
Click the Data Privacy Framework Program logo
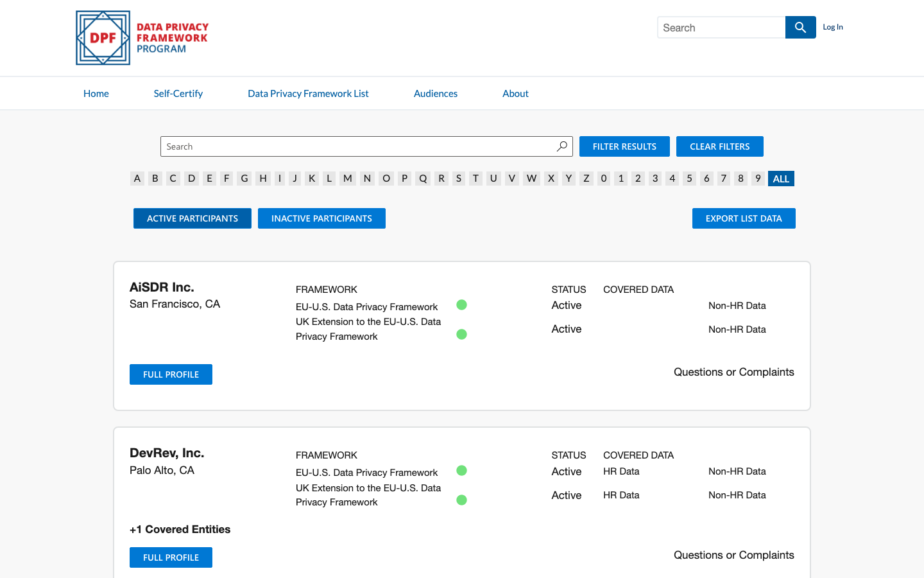click(x=142, y=38)
